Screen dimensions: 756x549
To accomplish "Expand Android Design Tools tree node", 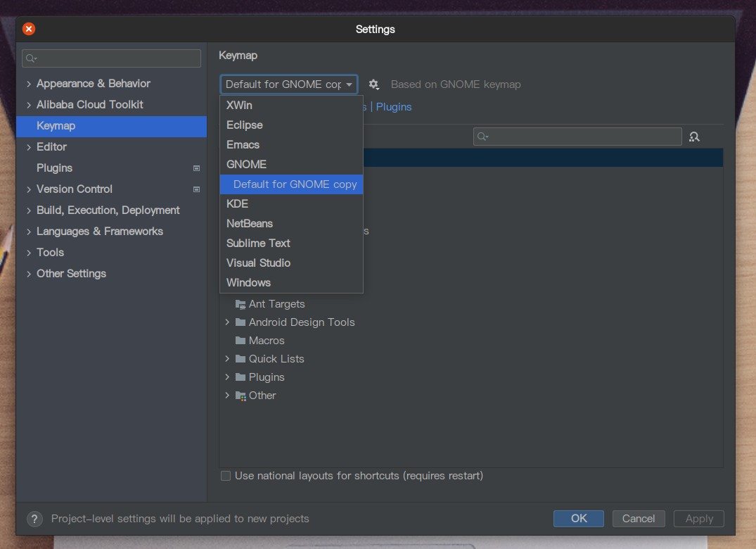I will [x=227, y=322].
